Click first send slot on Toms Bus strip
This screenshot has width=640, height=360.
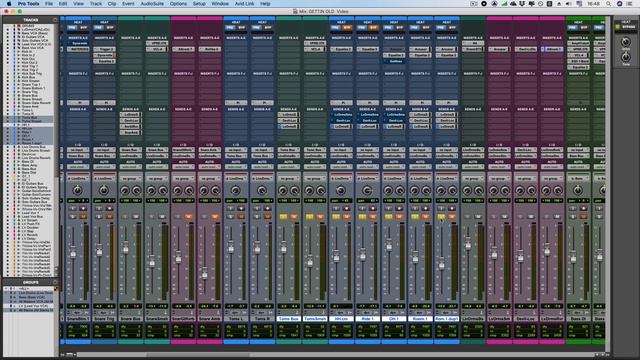tap(288, 115)
